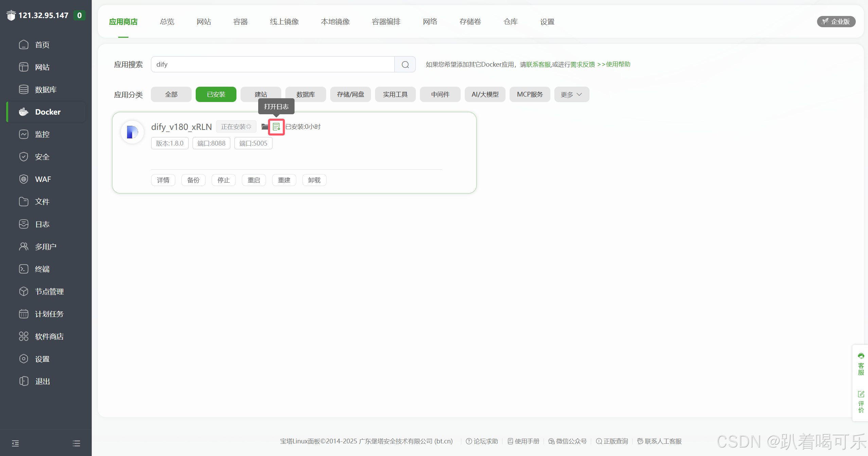Open the 网站 website sidebar item
The image size is (868, 456).
[42, 67]
